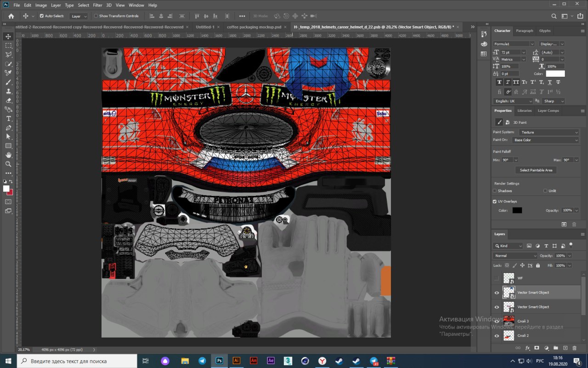Change the screen mode
The width and height of the screenshot is (588, 368).
pyautogui.click(x=8, y=211)
